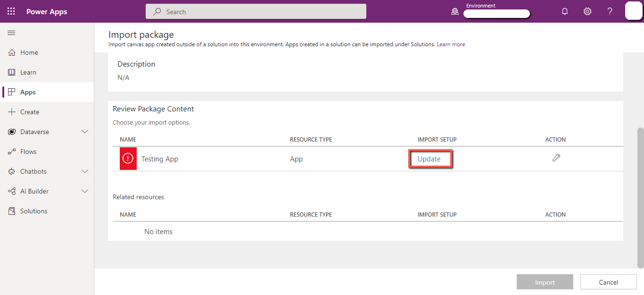Open the Help question mark icon
This screenshot has height=295, width=644.
tap(610, 11)
